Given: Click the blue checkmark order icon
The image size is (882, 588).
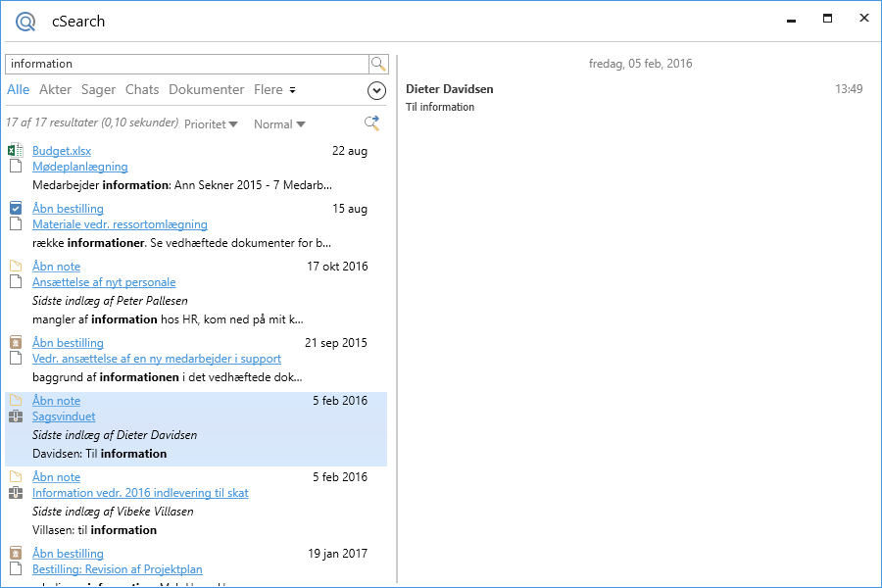Looking at the screenshot, I should coord(15,209).
